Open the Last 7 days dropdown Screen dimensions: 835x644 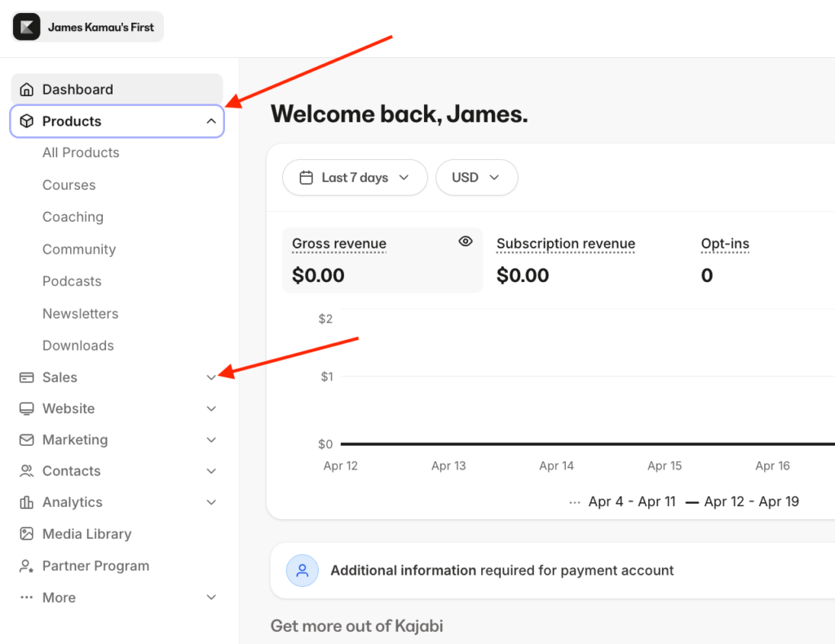coord(355,177)
